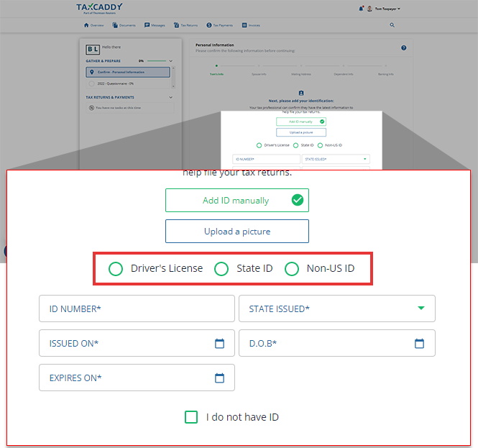Click the notification bell icon
The height and width of the screenshot is (448, 478).
tap(361, 9)
